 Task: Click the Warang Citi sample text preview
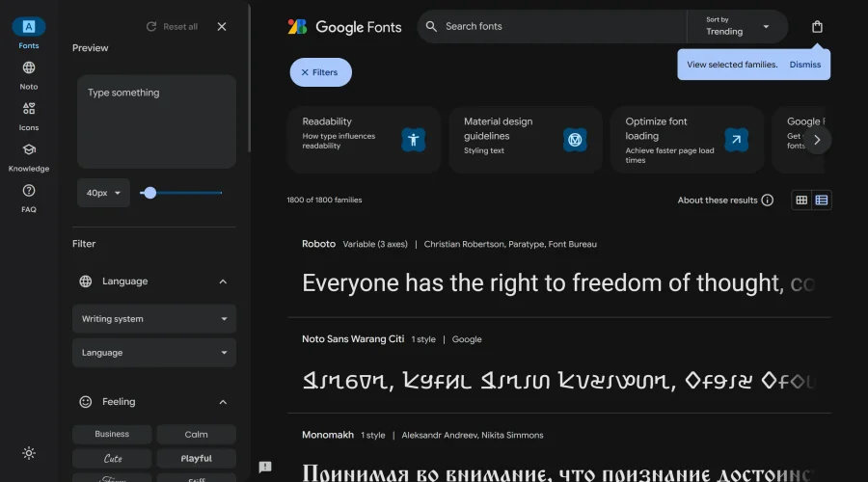click(x=558, y=381)
